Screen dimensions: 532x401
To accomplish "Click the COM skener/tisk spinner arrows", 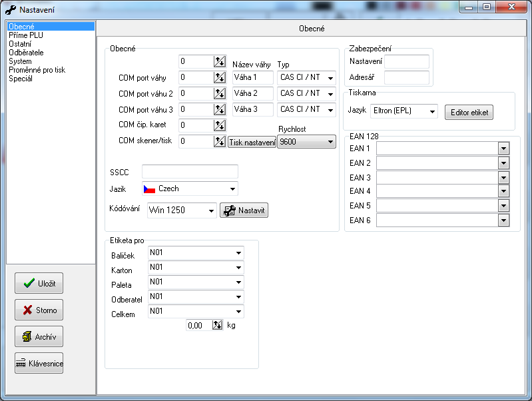I will (220, 141).
